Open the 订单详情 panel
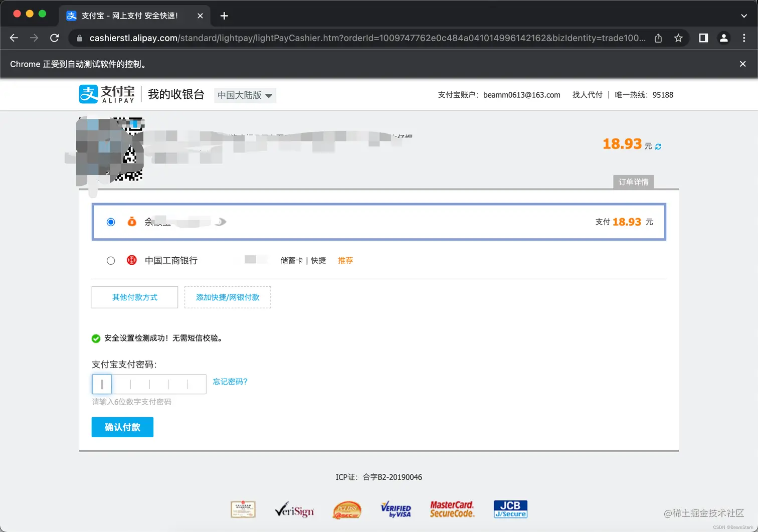Screen dimensions: 758x532 [633, 182]
